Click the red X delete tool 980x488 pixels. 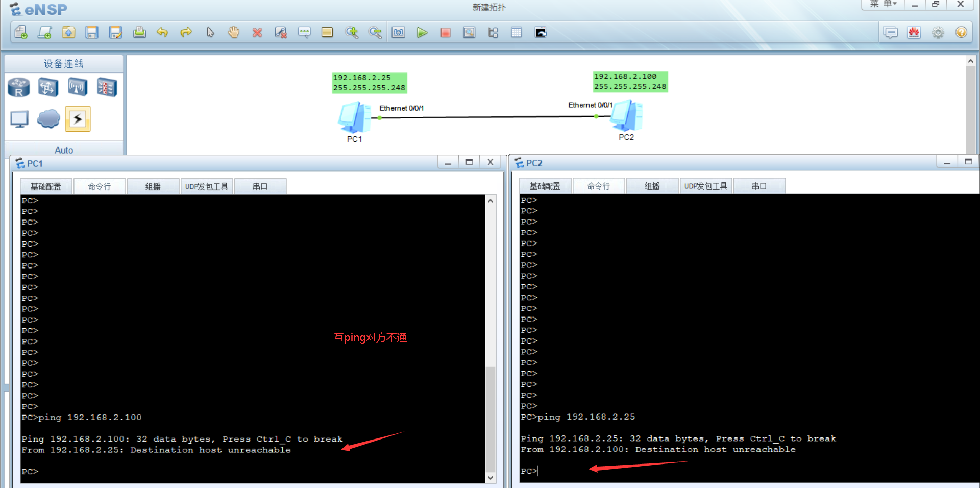[x=257, y=33]
